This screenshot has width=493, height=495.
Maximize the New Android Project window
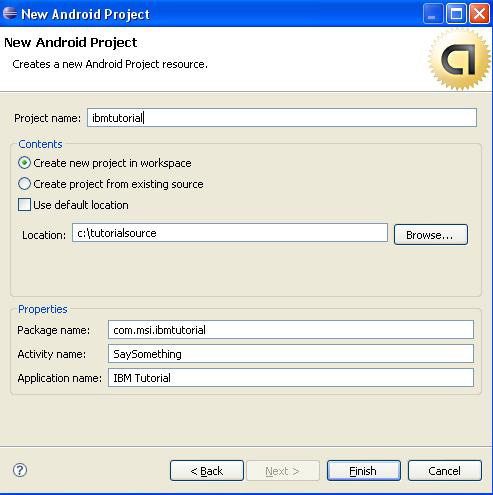click(456, 14)
